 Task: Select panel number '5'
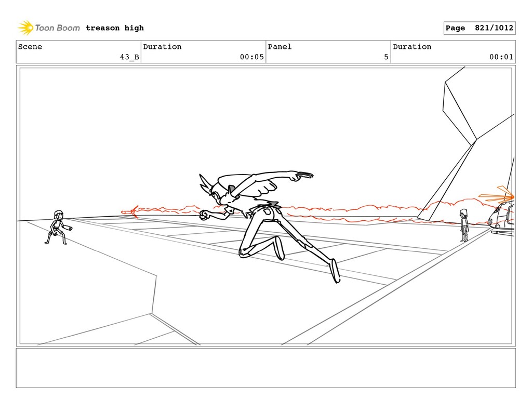click(386, 57)
